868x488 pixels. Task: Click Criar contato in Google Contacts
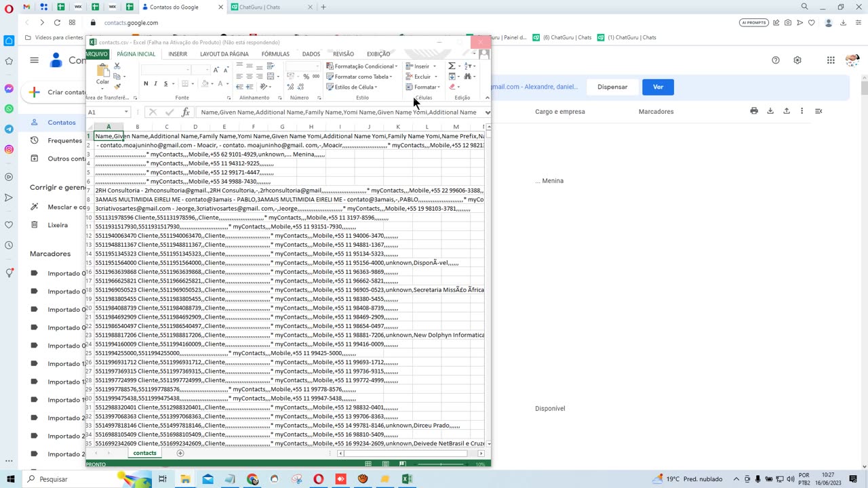[58, 92]
